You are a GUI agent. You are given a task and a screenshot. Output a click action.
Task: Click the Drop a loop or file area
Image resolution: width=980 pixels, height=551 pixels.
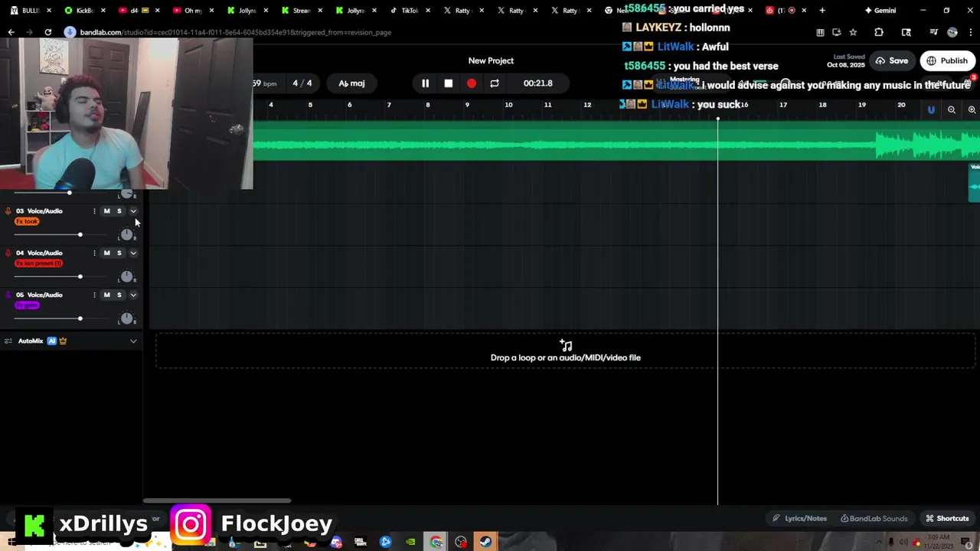coord(566,351)
